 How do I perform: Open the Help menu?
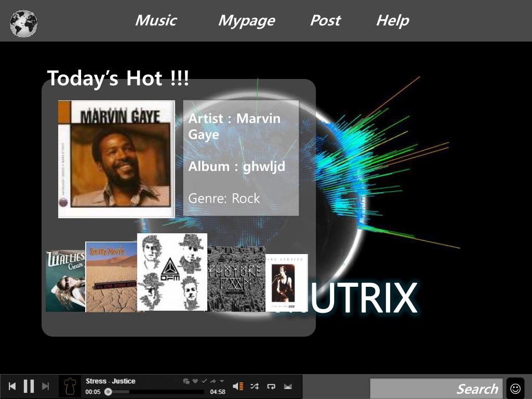click(x=392, y=21)
